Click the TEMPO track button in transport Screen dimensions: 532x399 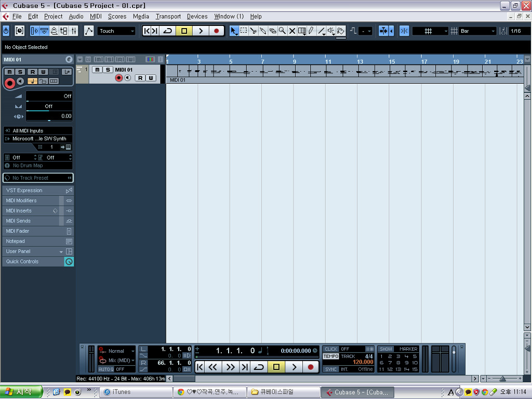331,356
